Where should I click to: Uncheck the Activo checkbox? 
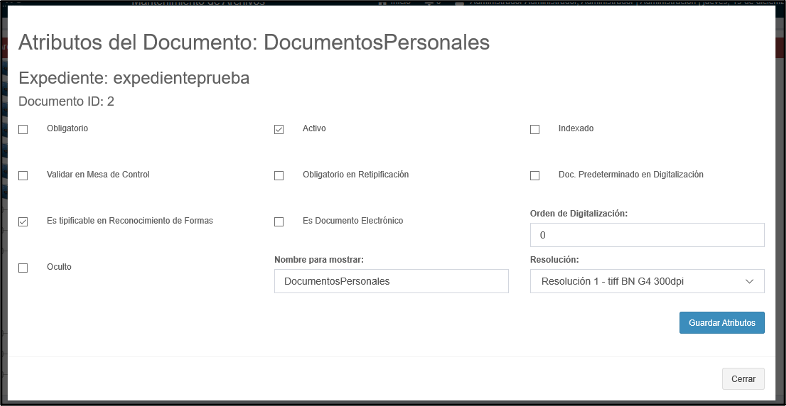coord(279,130)
